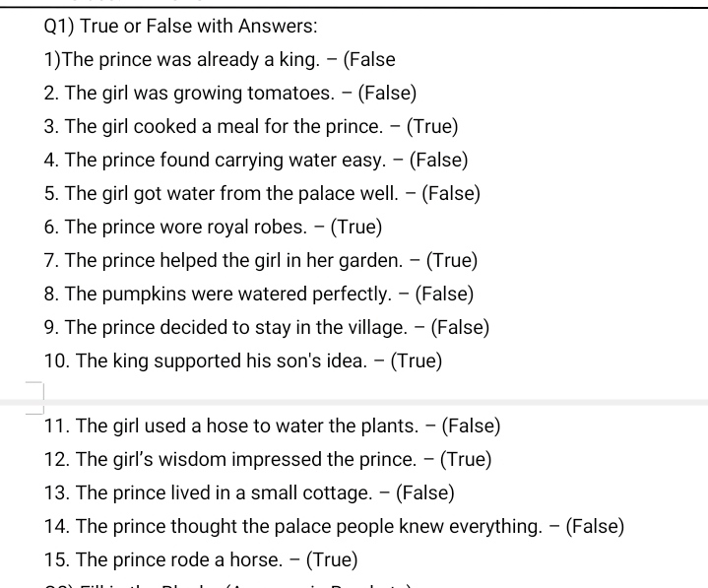Image resolution: width=708 pixels, height=588 pixels.
Task: Click the line about pumpkins watered perfectly
Action: click(x=259, y=294)
